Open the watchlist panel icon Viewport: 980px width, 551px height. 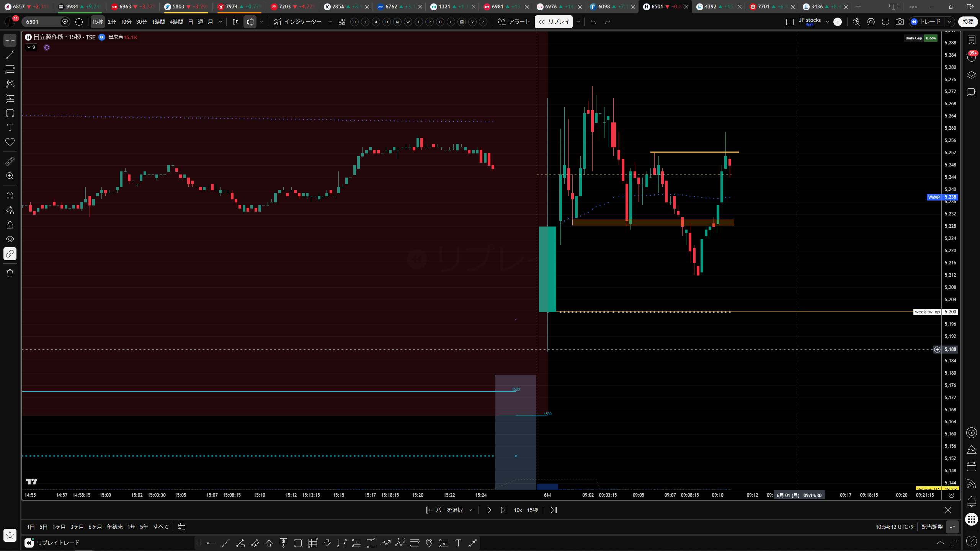(972, 40)
